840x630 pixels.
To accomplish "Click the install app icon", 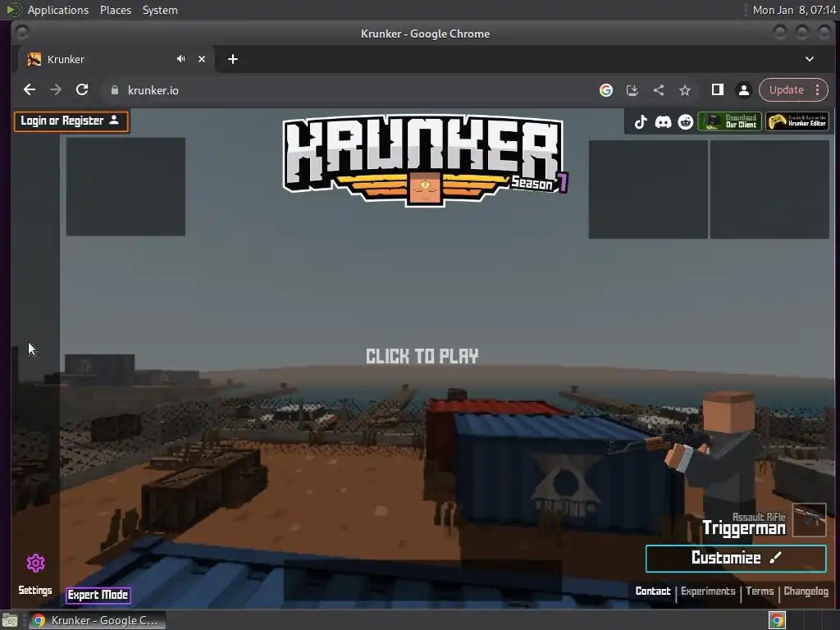I will tap(632, 90).
